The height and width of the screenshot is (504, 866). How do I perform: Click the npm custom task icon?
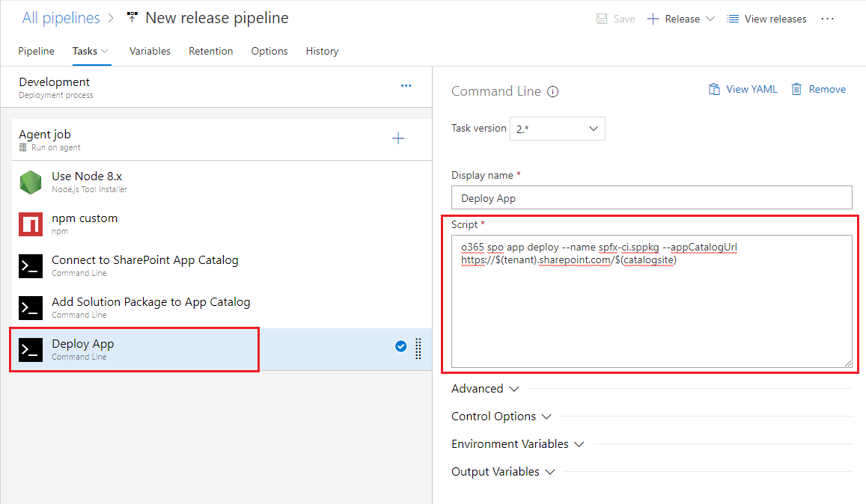(31, 224)
